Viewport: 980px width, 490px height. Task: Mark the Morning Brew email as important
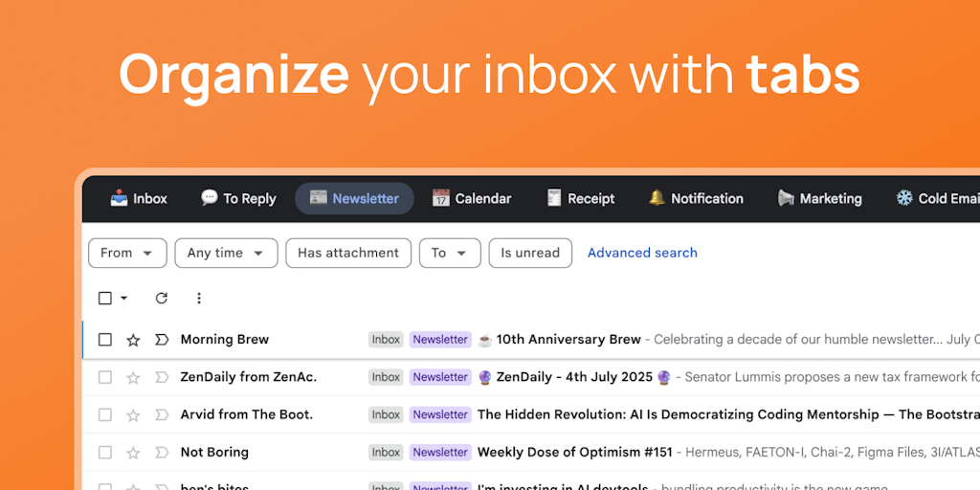161,340
